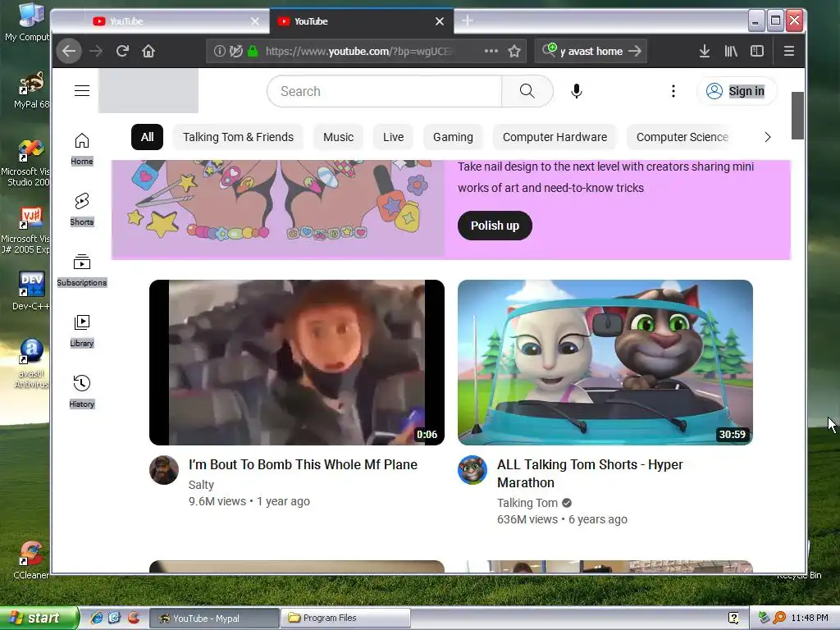Click the page vertical scrollbar thumb
The height and width of the screenshot is (630, 840).
click(797, 115)
